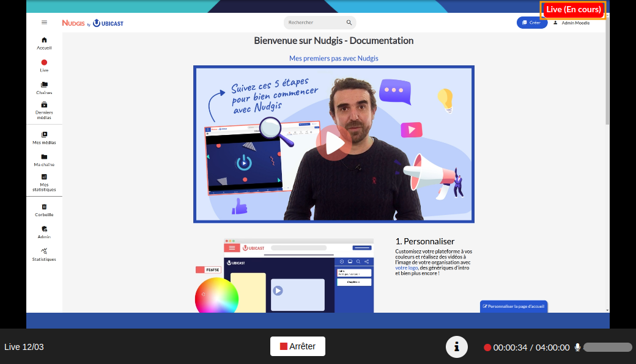This screenshot has height=364, width=636.
Task: Open Mes statistiques in sidebar
Action: [44, 183]
